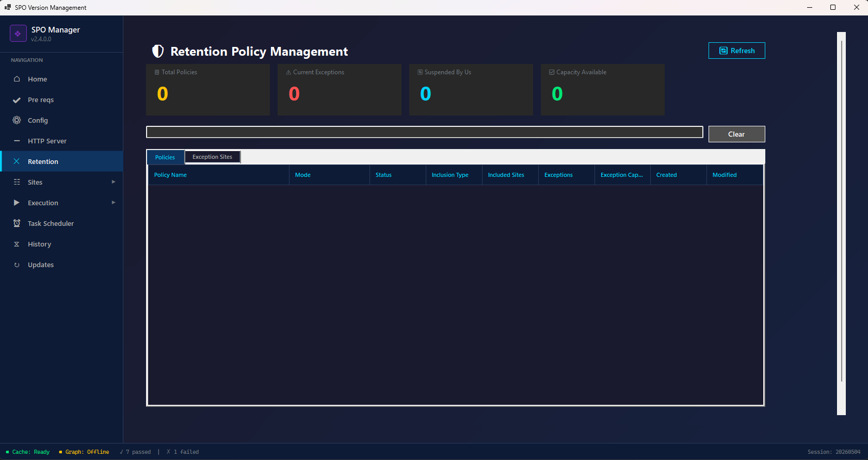Select the Retention navigation item
The image size is (868, 460).
(62, 161)
